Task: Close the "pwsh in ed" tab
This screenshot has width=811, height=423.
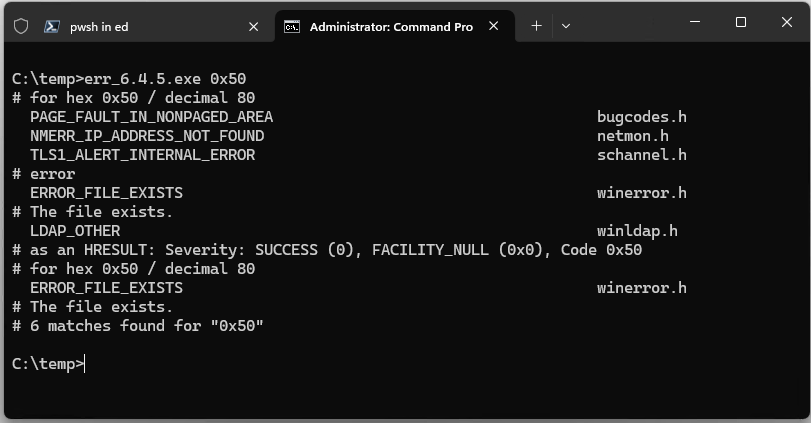Action: coord(253,26)
